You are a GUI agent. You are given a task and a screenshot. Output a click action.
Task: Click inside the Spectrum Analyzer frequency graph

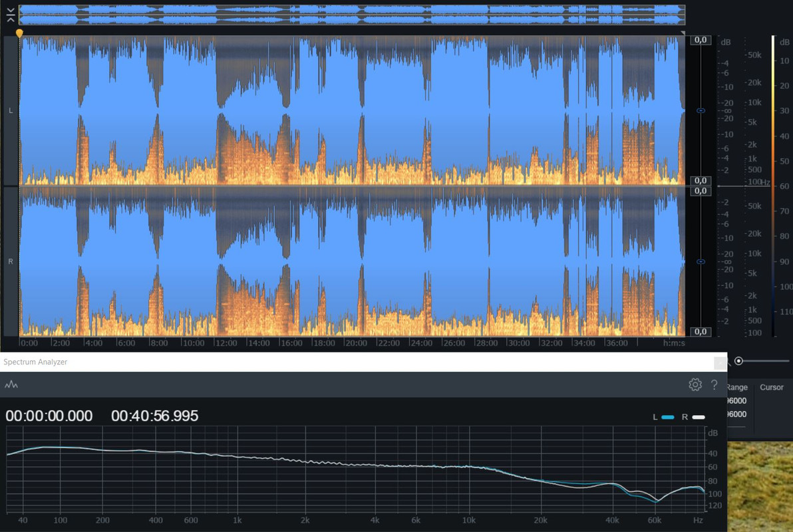(x=355, y=469)
